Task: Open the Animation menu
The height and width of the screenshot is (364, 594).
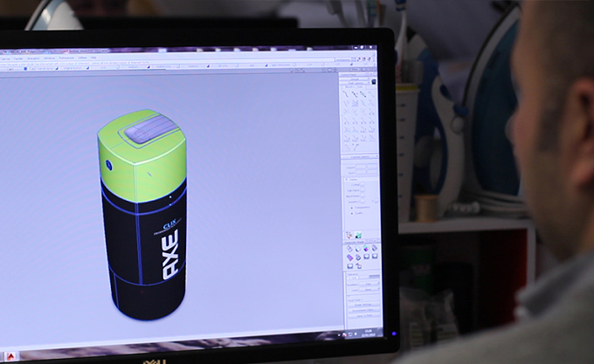Action: tap(33, 58)
